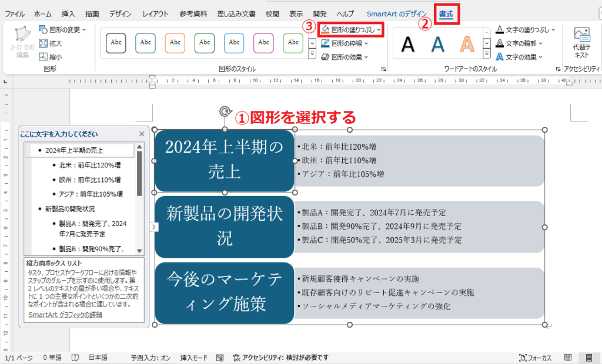The height and width of the screenshot is (364, 602).
Task: Click the tab selector at the ruler corner
Action: coord(5,82)
